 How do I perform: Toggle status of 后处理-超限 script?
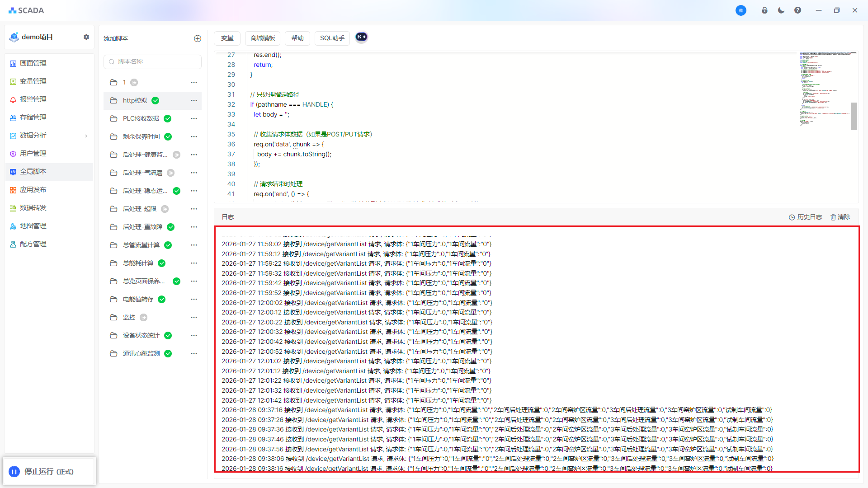point(165,209)
